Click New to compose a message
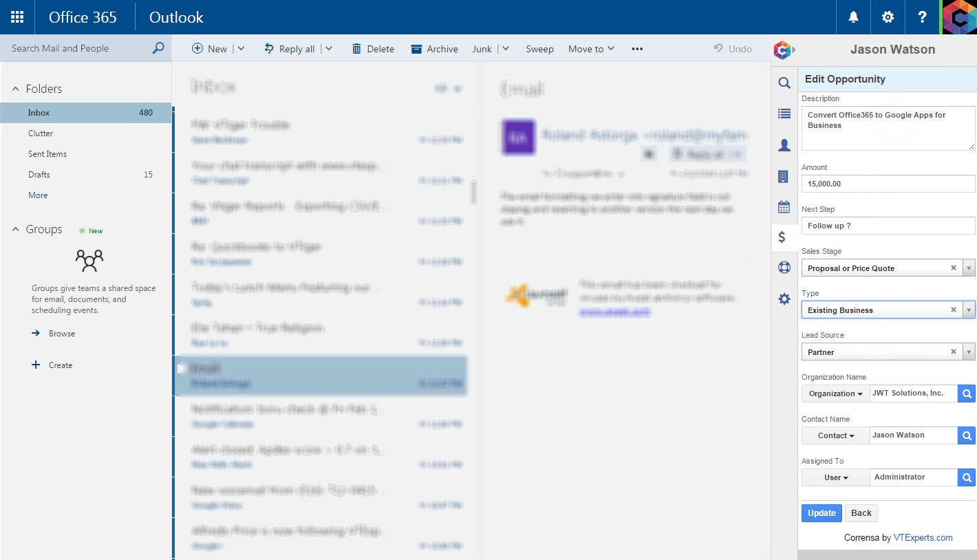The height and width of the screenshot is (560, 977). pyautogui.click(x=210, y=49)
